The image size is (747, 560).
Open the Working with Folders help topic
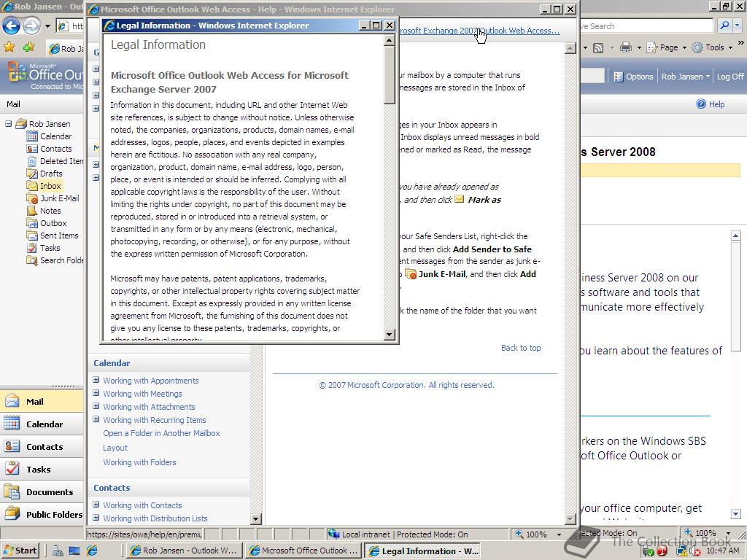click(139, 462)
